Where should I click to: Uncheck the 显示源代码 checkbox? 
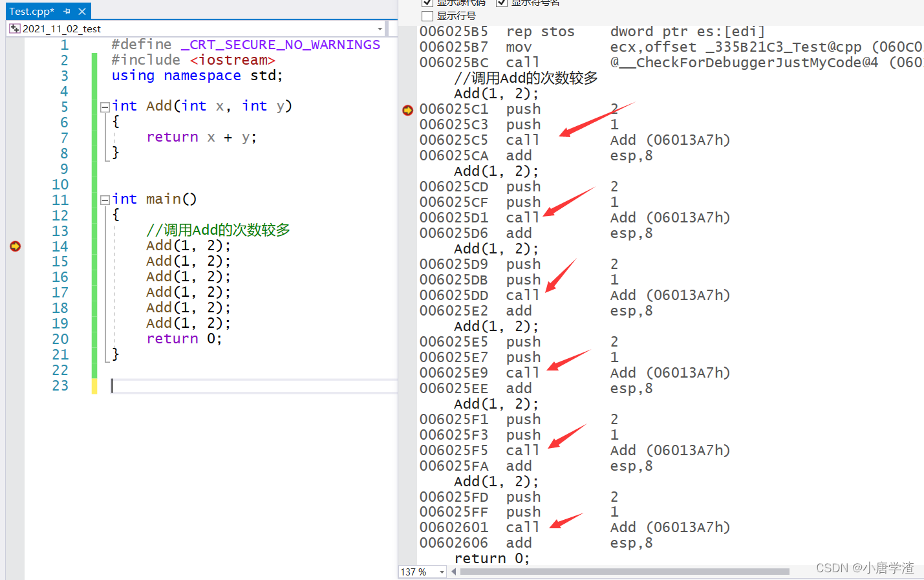(427, 3)
